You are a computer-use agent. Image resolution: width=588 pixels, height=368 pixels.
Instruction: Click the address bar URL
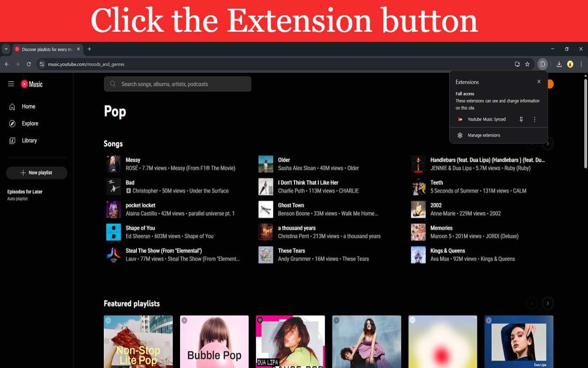click(86, 64)
